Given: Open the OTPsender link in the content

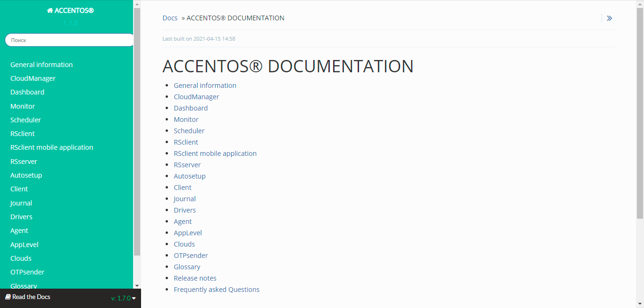Looking at the screenshot, I should pyautogui.click(x=191, y=256).
